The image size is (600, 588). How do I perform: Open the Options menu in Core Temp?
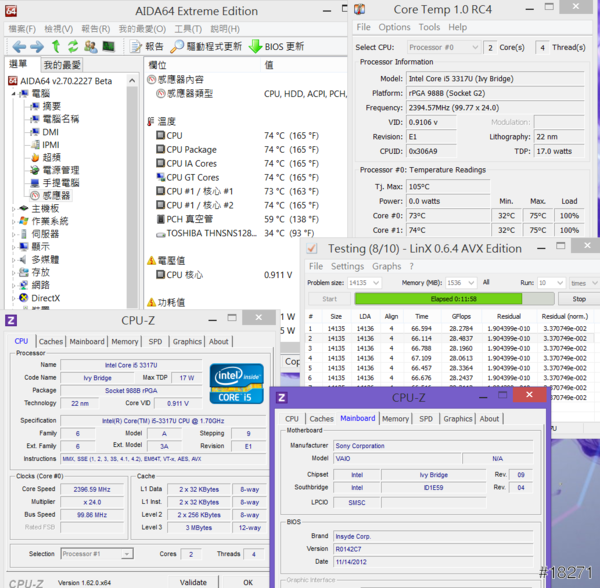(x=394, y=27)
